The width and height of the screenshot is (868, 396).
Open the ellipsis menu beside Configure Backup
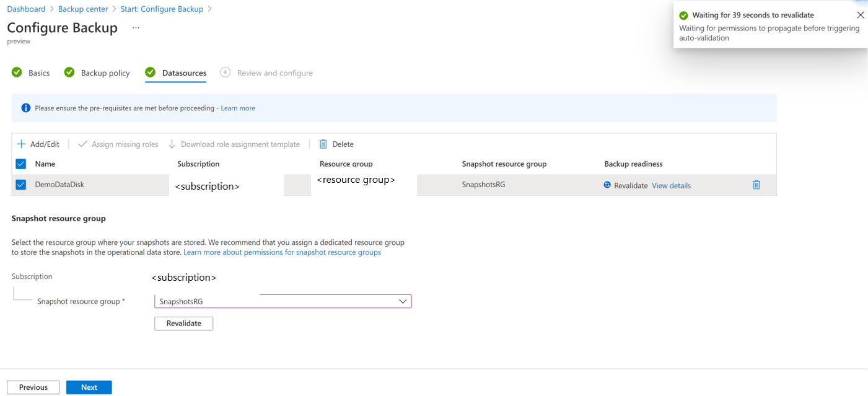[x=136, y=28]
